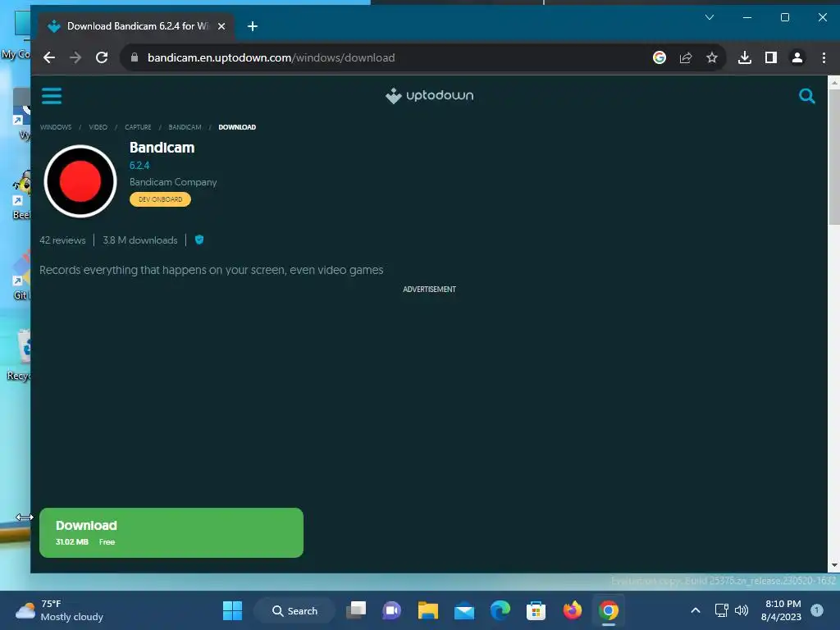Go to Windows breadcrumb

click(x=56, y=127)
